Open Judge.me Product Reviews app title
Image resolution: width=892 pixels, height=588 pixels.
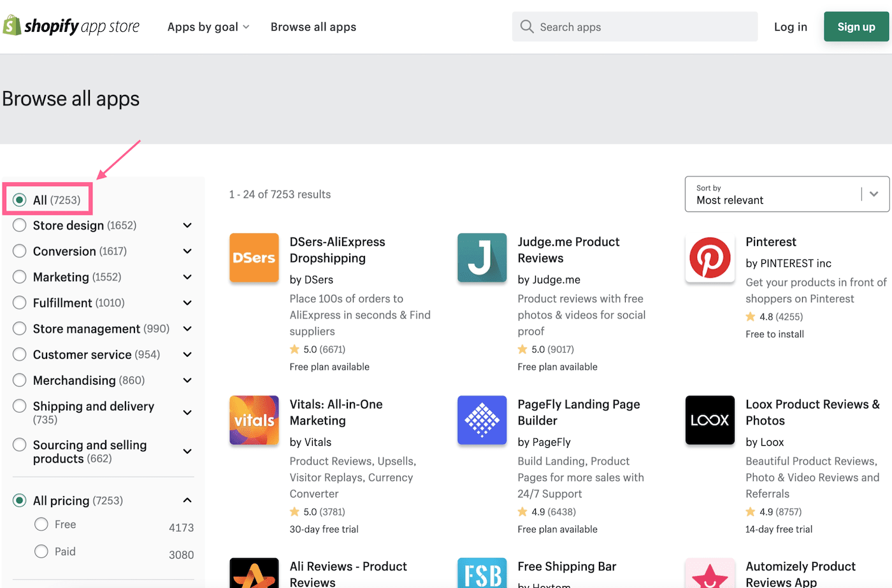click(x=568, y=250)
